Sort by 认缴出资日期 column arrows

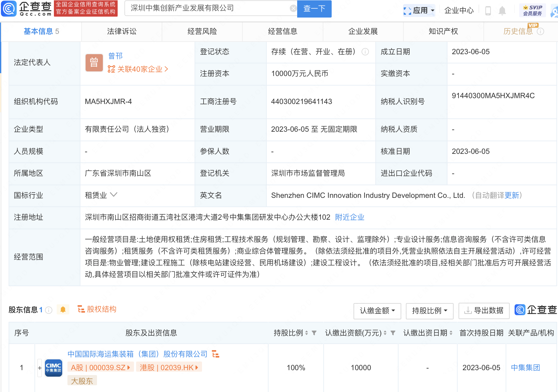451,333
